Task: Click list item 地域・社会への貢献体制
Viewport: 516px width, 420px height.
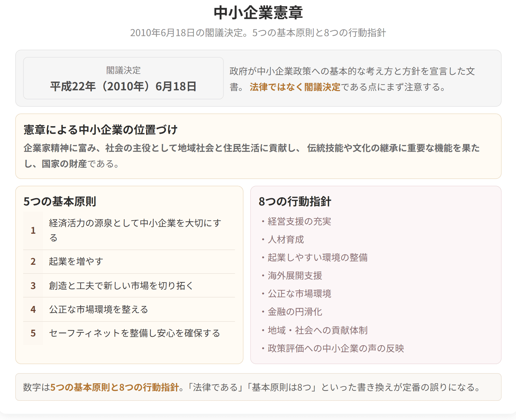Action: [318, 330]
